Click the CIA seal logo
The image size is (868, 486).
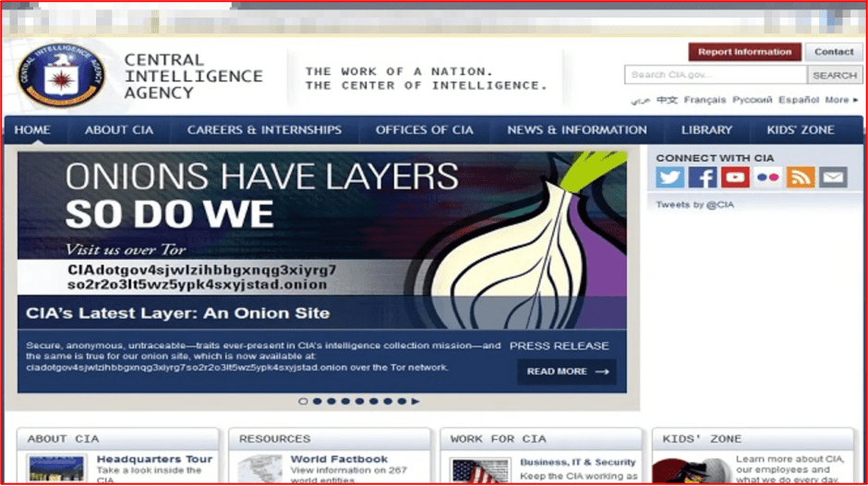(61, 76)
